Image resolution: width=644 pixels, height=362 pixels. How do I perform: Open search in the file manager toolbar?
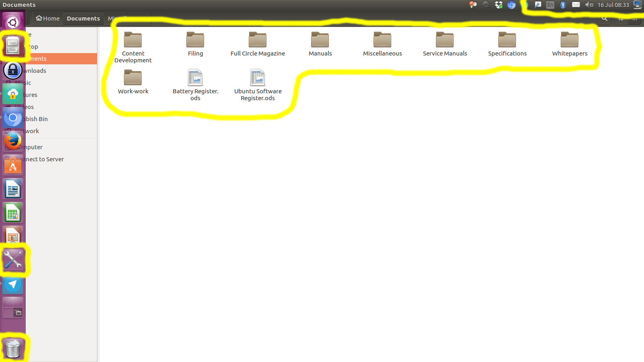[x=604, y=19]
